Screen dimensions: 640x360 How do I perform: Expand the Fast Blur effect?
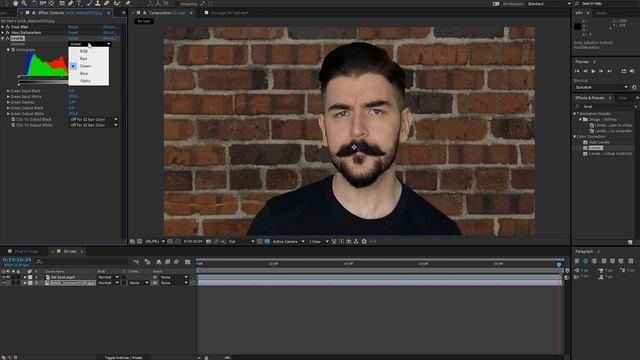coord(3,27)
